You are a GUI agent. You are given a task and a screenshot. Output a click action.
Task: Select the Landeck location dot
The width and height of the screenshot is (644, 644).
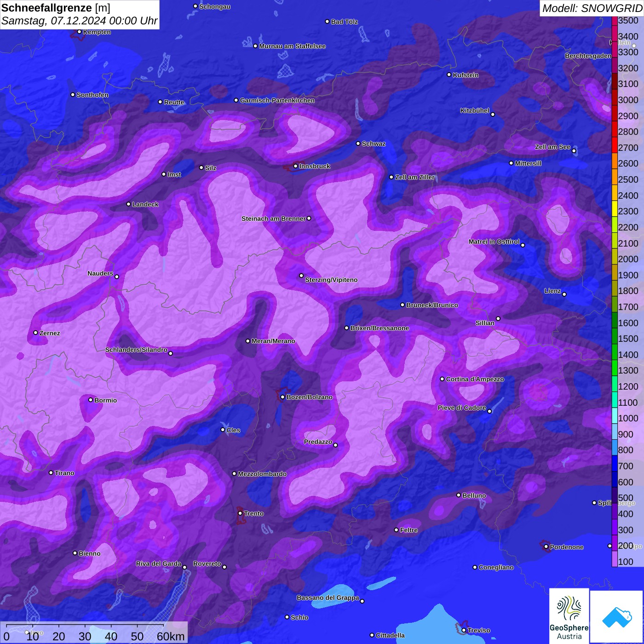pos(129,204)
